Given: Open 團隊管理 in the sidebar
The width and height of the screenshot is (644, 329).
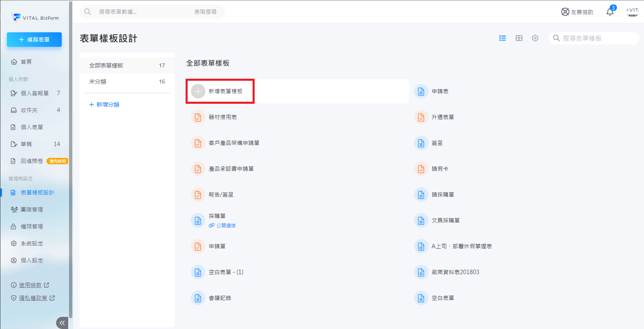Looking at the screenshot, I should (31, 210).
